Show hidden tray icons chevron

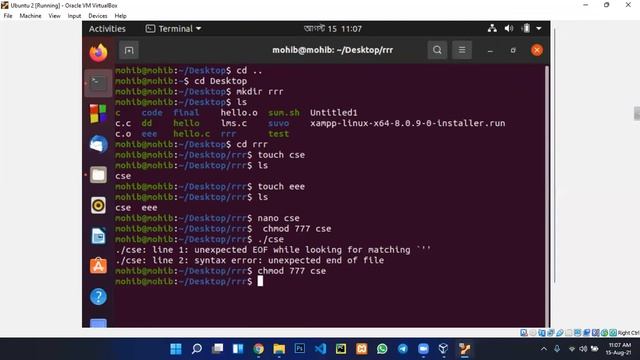[x=544, y=349]
